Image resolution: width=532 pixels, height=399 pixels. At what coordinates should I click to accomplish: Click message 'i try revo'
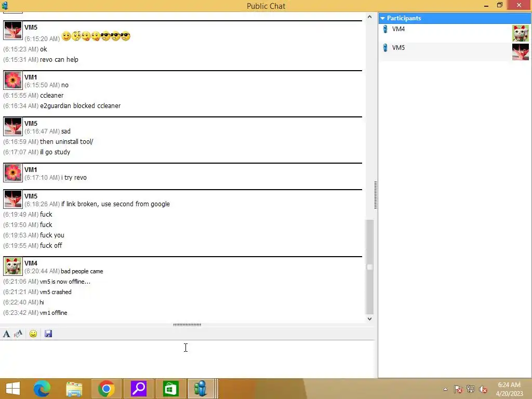[74, 178]
